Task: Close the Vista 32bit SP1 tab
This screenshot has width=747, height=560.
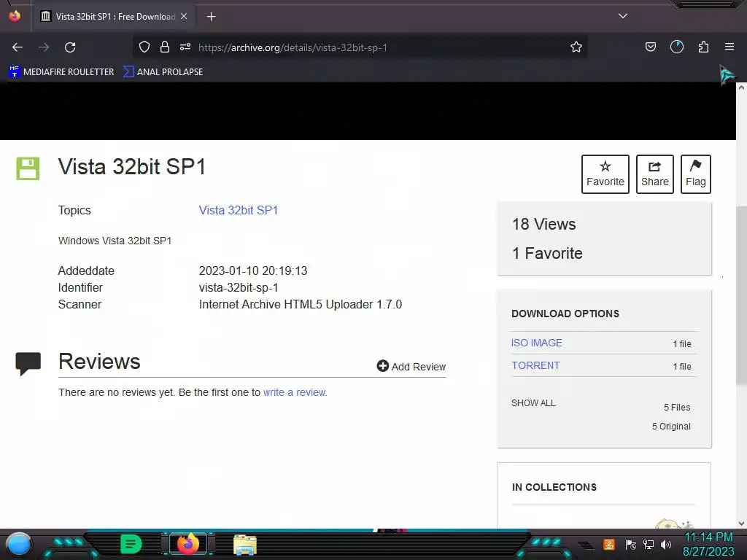Action: tap(184, 16)
